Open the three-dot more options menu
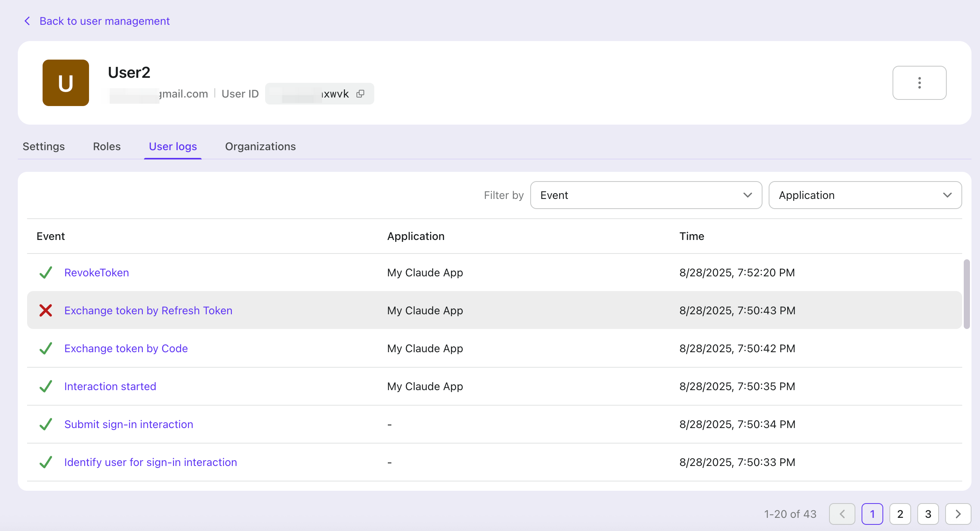980x531 pixels. pyautogui.click(x=919, y=83)
